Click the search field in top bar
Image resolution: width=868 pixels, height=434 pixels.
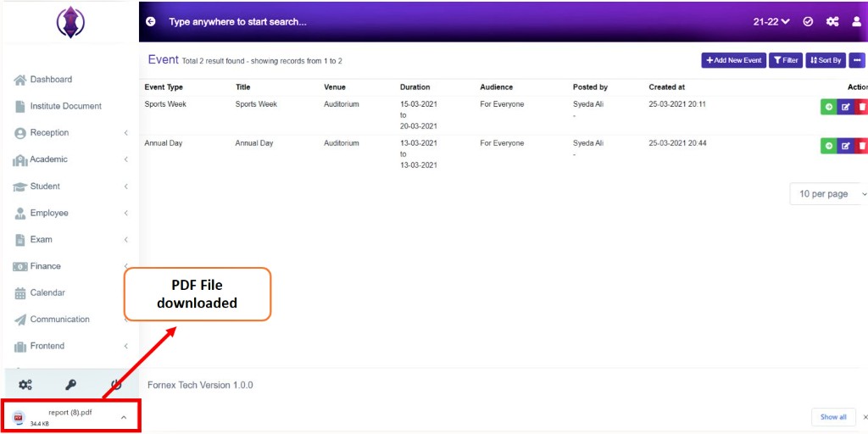click(x=238, y=22)
